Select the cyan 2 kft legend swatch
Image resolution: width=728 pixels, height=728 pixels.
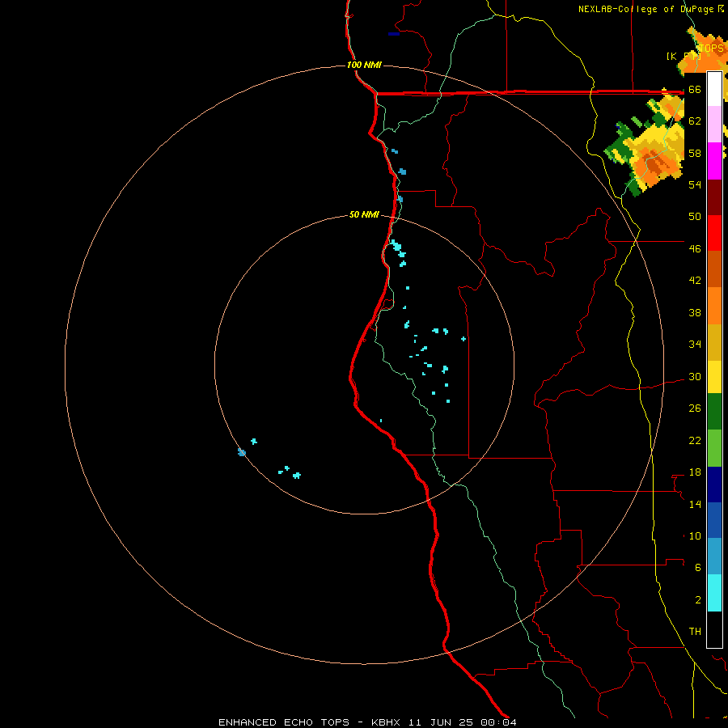[714, 593]
